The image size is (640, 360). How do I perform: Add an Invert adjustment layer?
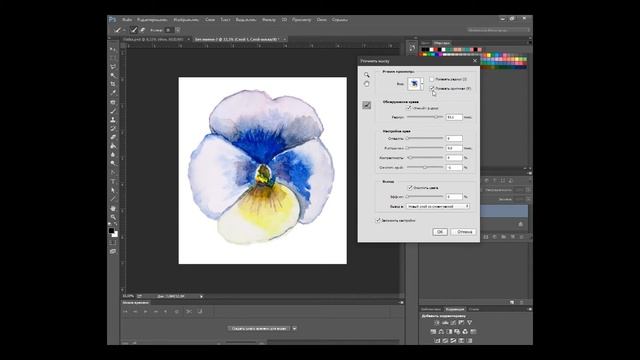[437, 340]
